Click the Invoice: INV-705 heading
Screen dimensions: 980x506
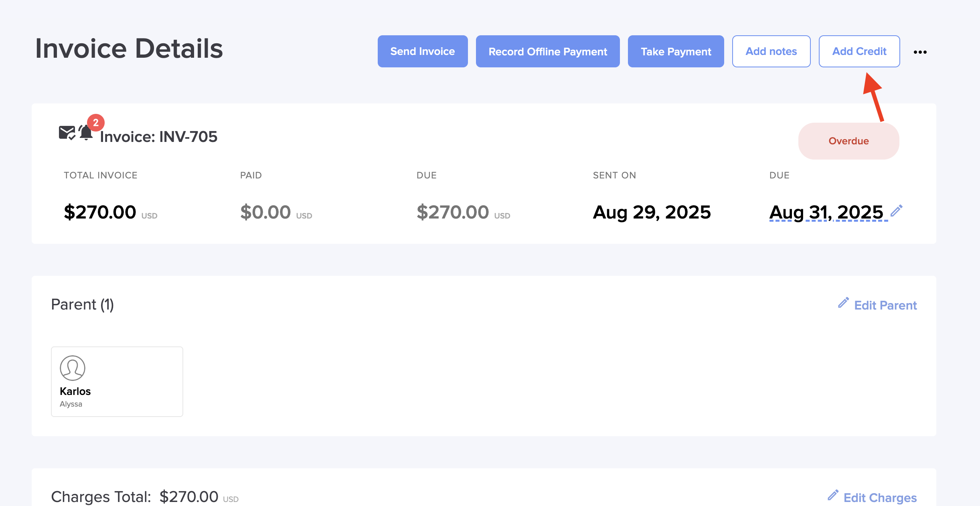pyautogui.click(x=159, y=137)
